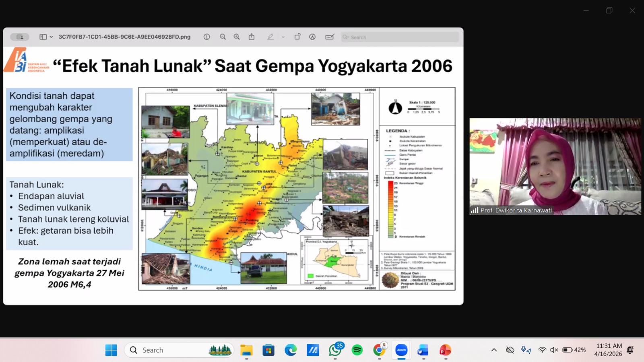Open the Windows Start menu
This screenshot has height=362, width=644.
click(111, 350)
